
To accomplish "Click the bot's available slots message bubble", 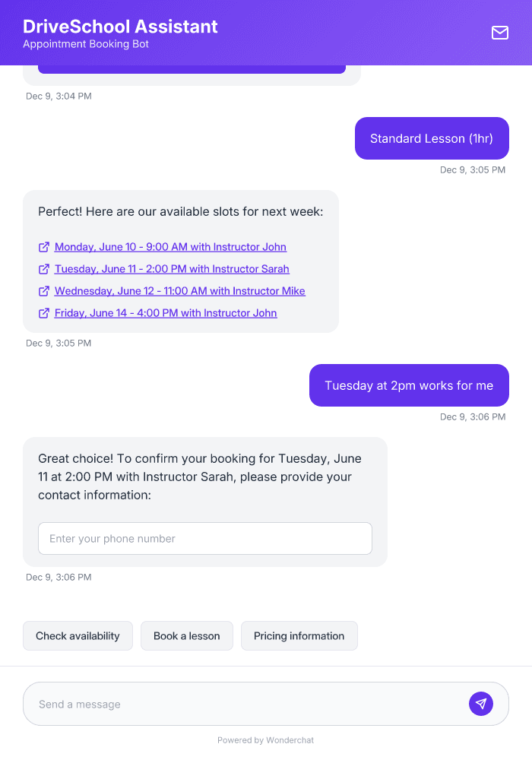I will pos(181,211).
